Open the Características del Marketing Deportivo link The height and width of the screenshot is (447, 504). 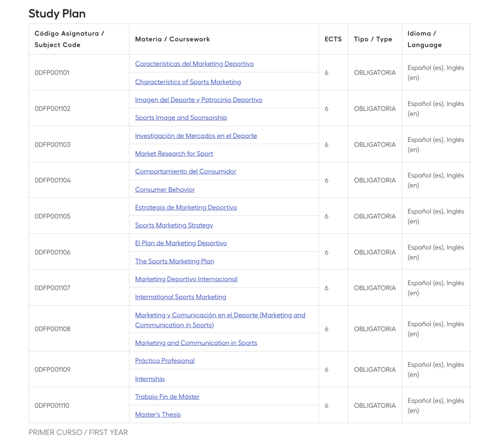pyautogui.click(x=194, y=64)
